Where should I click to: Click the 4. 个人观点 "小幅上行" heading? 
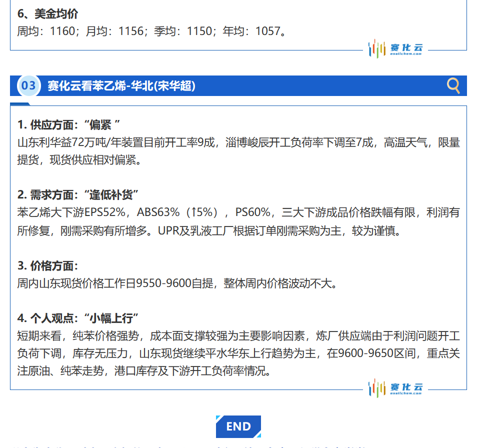pos(77,318)
